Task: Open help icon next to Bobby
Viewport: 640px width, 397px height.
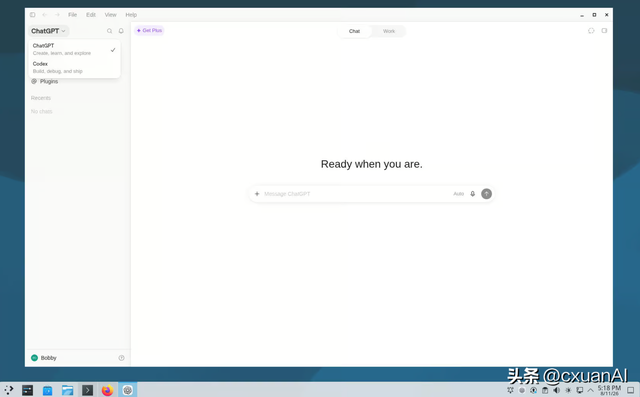Action: tap(121, 358)
